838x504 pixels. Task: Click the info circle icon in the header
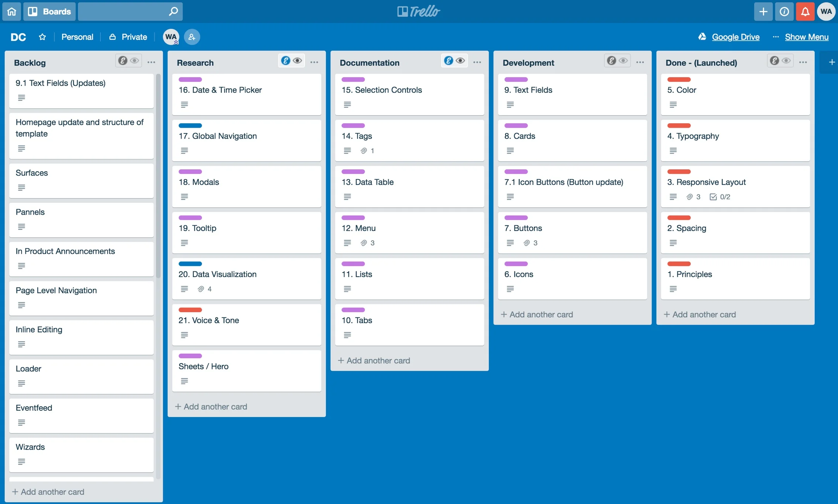[x=784, y=11]
